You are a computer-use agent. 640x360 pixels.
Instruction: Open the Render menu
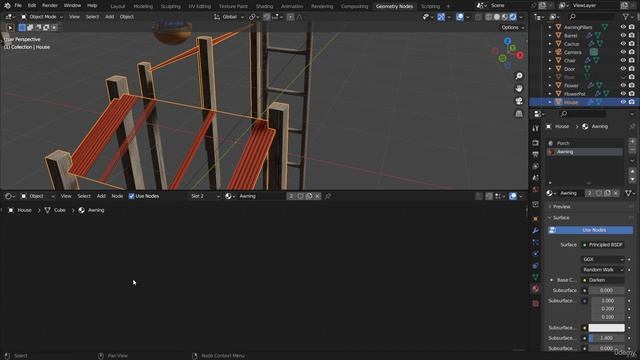50,6
